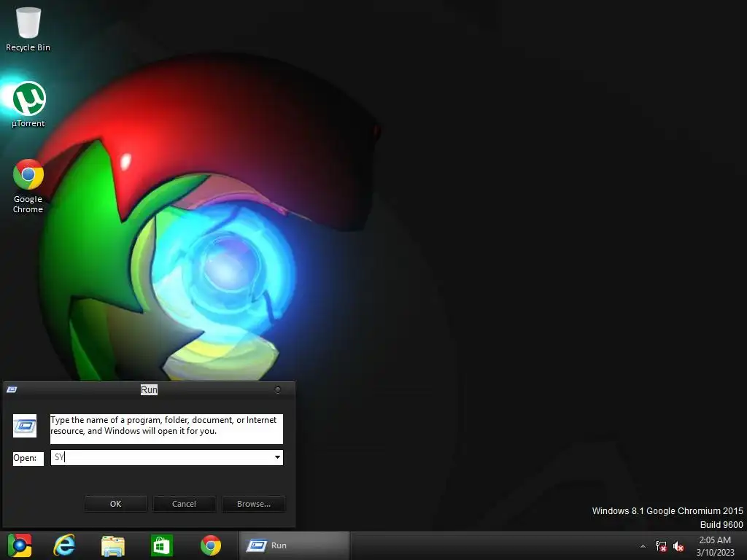Select the Google Chrome desktop shortcut
747x560 pixels.
pyautogui.click(x=28, y=186)
